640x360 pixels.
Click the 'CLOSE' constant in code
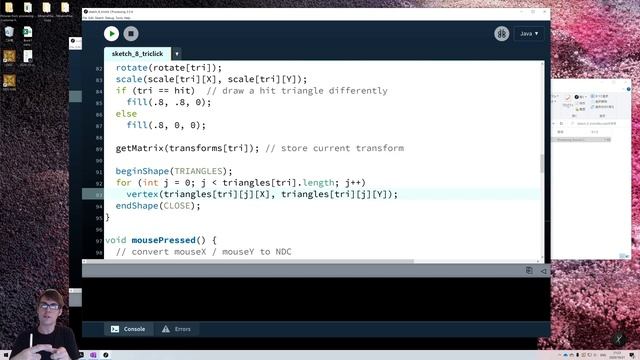click(x=177, y=206)
